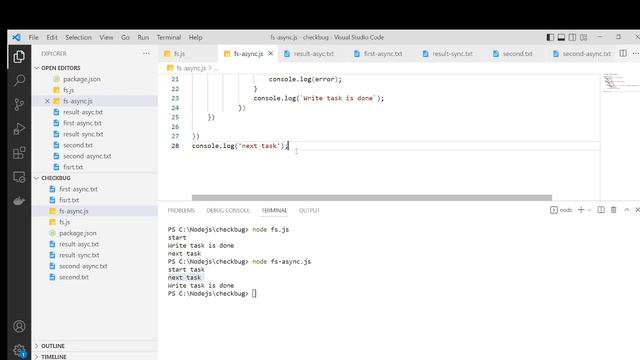Viewport: 640px width, 360px height.
Task: Click line number 26 in the gutter
Action: 175,127
